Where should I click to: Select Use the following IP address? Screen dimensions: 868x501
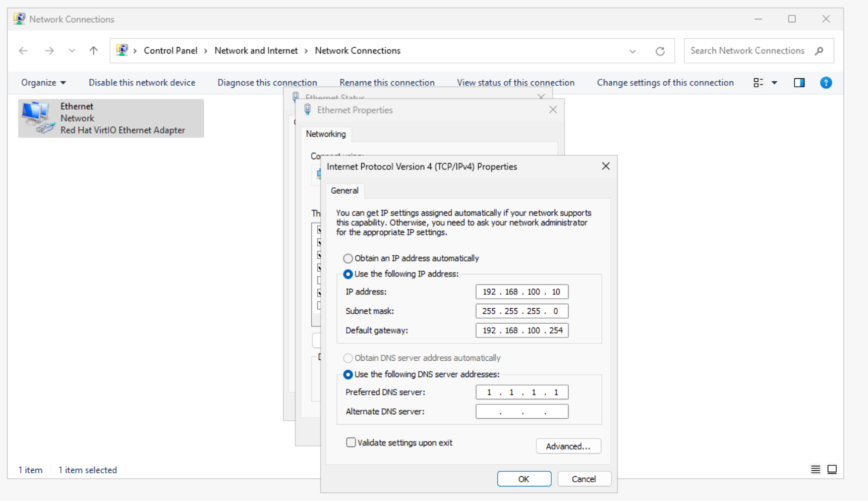pyautogui.click(x=401, y=274)
